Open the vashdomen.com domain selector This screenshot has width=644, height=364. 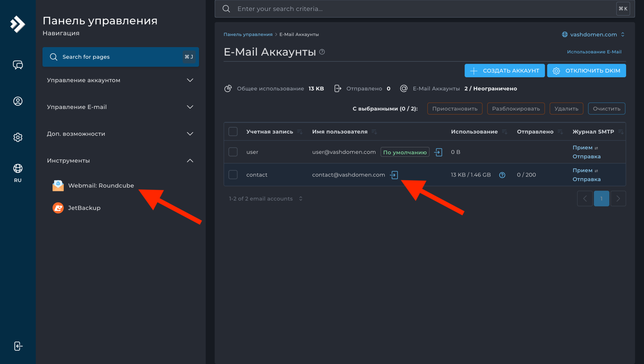click(593, 35)
